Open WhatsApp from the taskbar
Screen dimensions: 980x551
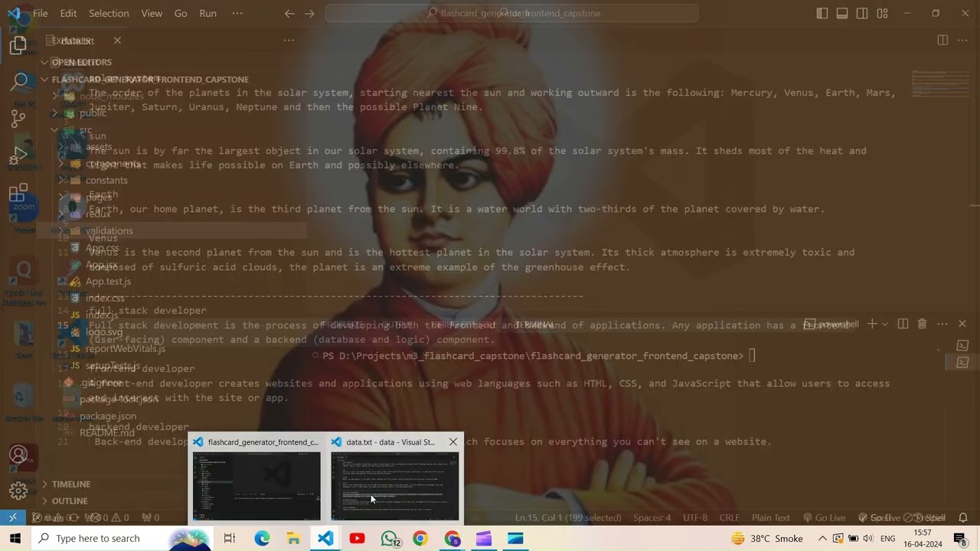click(390, 539)
